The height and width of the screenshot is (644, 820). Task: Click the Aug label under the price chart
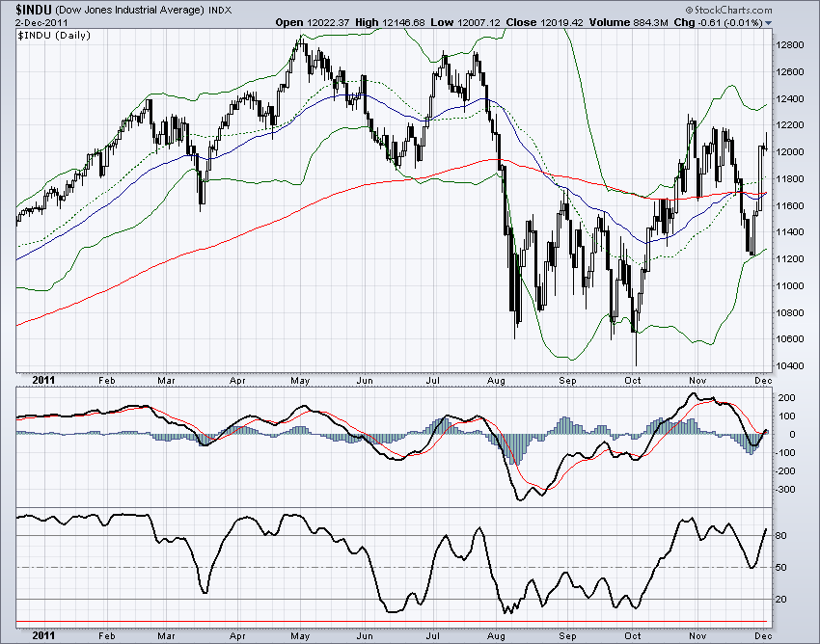click(496, 381)
